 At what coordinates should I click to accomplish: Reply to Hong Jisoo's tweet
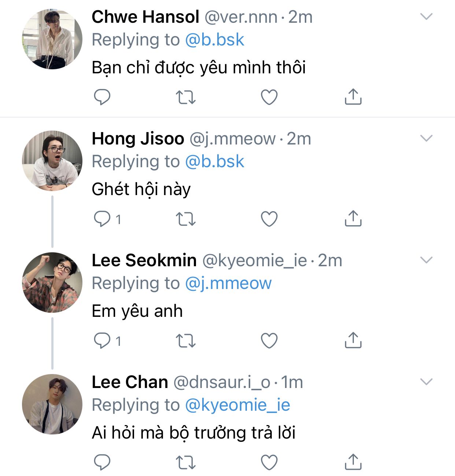[x=102, y=219]
